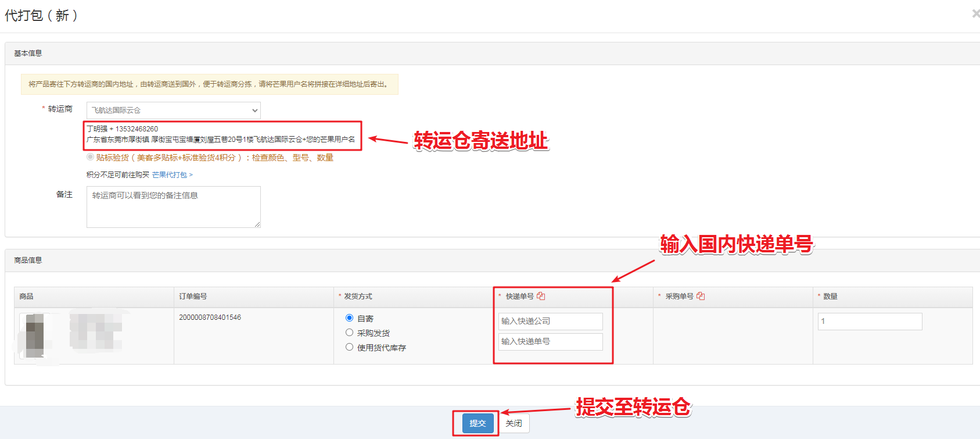Click the blurred product thumbnail image
This screenshot has width=980, height=439.
[x=35, y=336]
